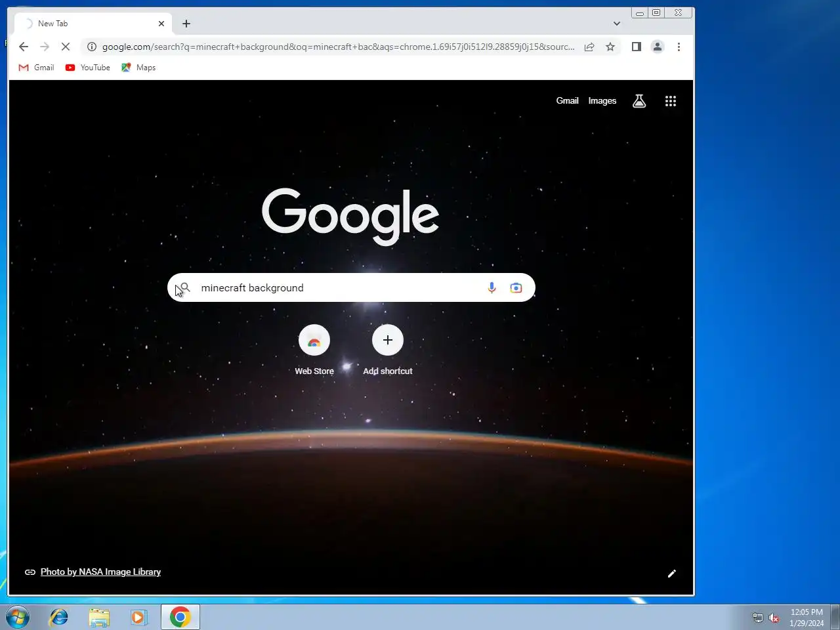Bookmark this tab with the star icon

(x=610, y=47)
